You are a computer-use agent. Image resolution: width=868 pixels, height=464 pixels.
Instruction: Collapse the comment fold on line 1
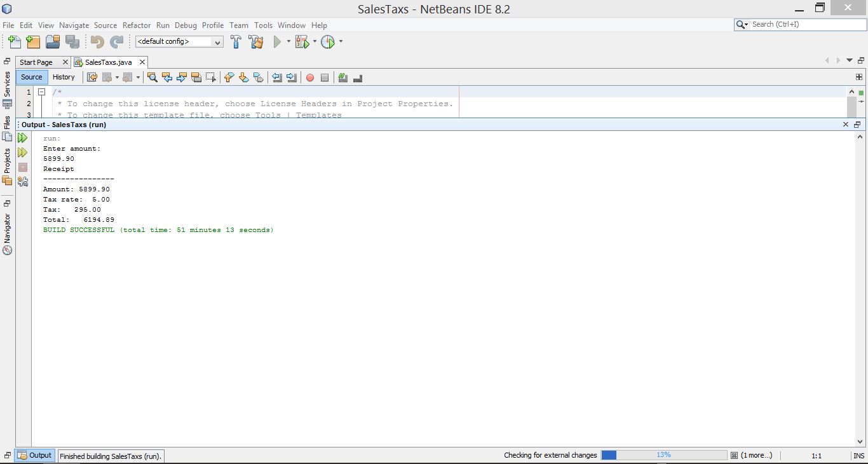41,92
